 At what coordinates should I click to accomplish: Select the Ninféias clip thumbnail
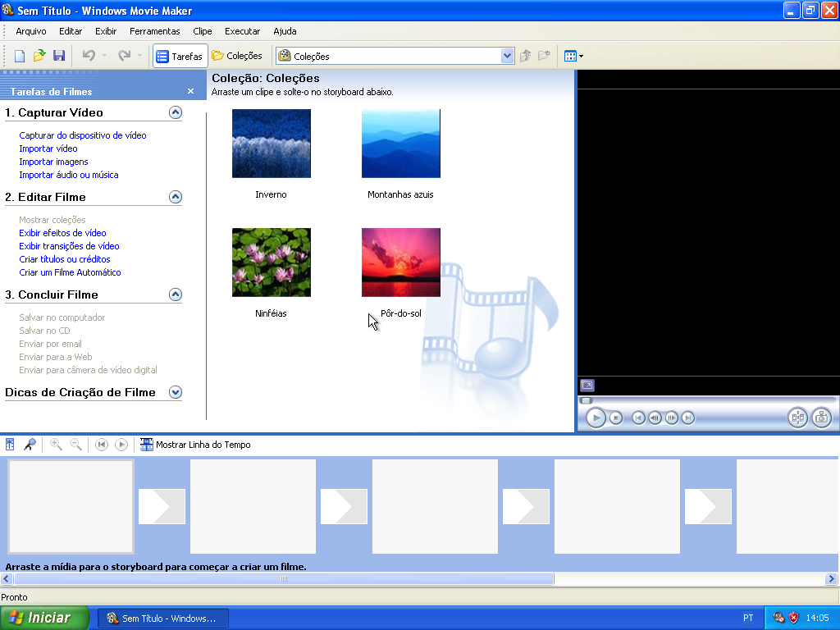pos(271,262)
